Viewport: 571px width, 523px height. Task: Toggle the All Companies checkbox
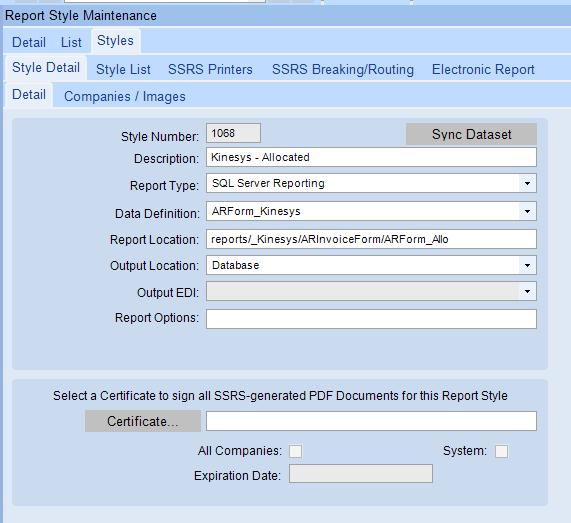click(x=295, y=451)
